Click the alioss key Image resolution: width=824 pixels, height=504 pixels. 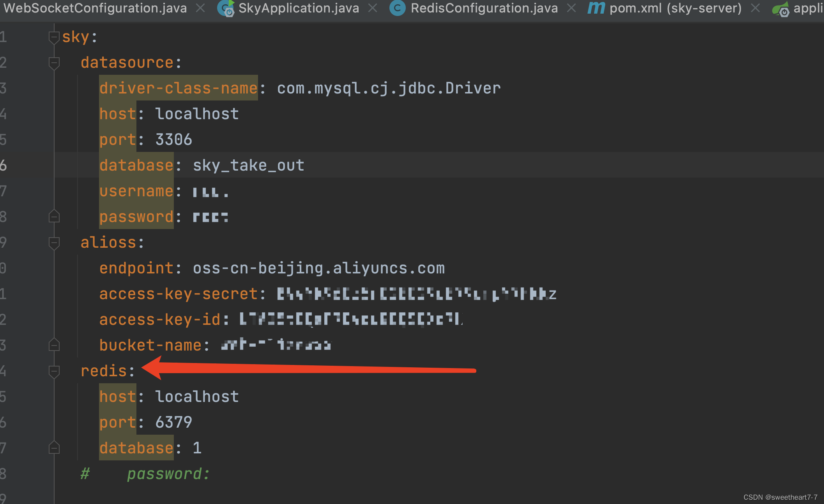pyautogui.click(x=108, y=243)
